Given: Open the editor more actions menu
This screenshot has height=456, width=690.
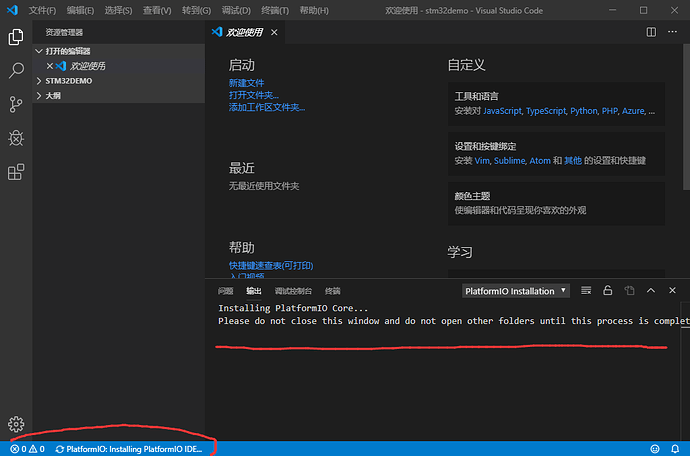Looking at the screenshot, I should 672,32.
